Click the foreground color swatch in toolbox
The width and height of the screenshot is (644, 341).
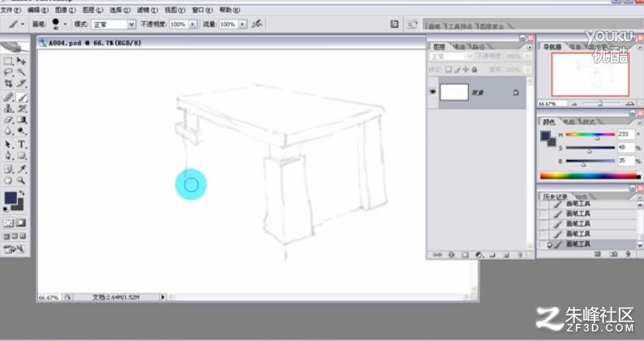11,197
